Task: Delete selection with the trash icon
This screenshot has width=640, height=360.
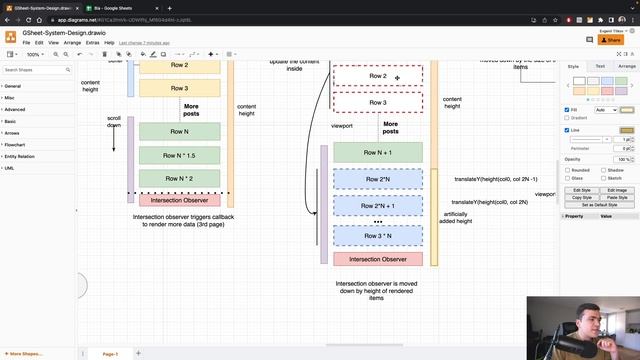Action: tap(104, 54)
